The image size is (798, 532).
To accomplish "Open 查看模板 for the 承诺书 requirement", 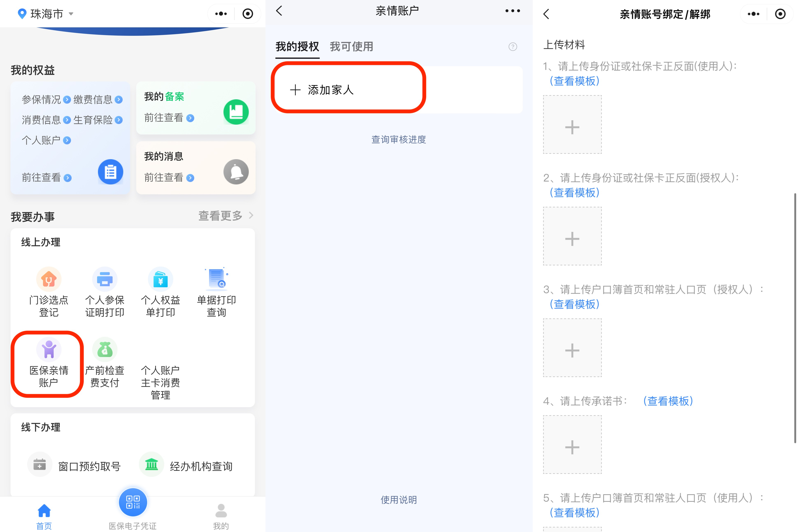I will [668, 401].
